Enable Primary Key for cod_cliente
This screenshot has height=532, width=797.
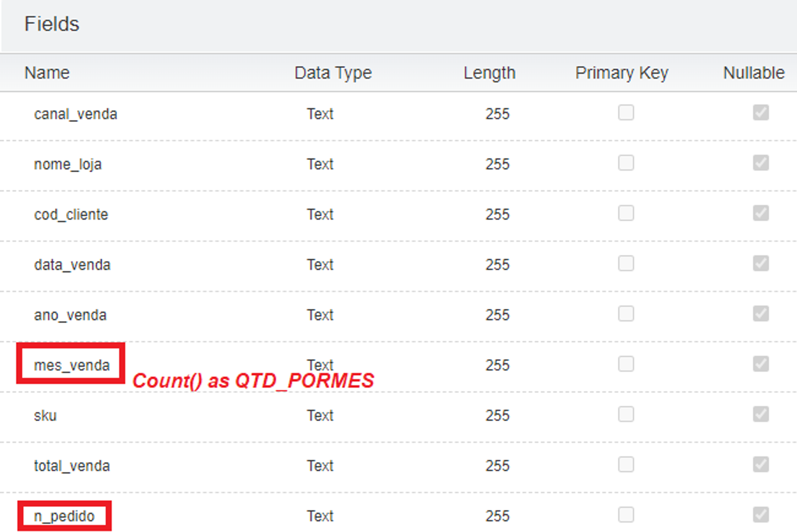(626, 213)
